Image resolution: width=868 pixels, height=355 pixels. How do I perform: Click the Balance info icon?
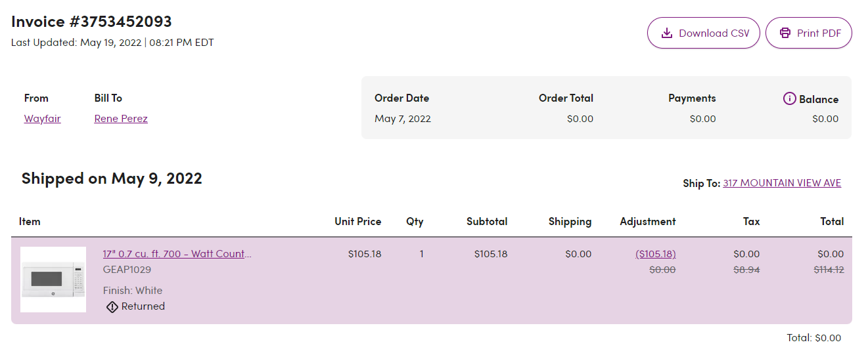(789, 98)
